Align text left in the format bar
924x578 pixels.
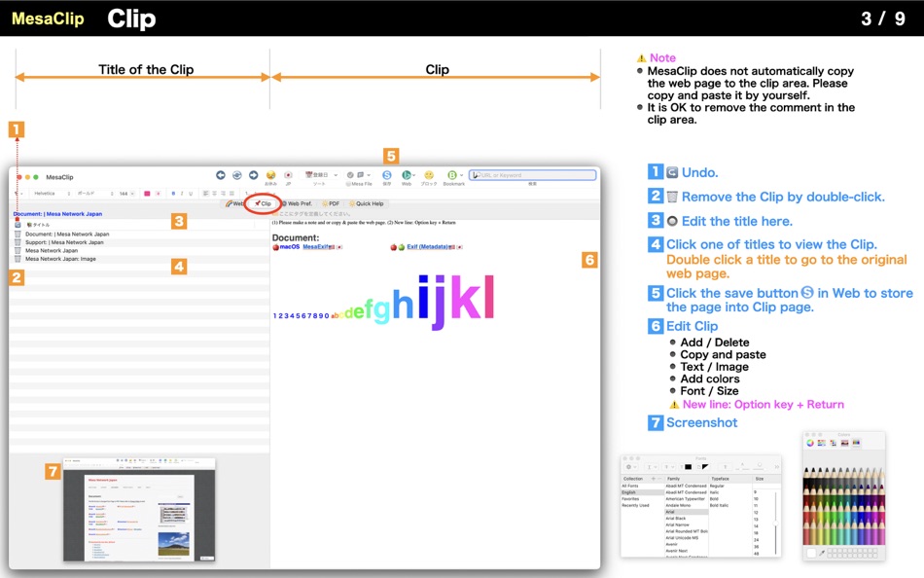(205, 194)
